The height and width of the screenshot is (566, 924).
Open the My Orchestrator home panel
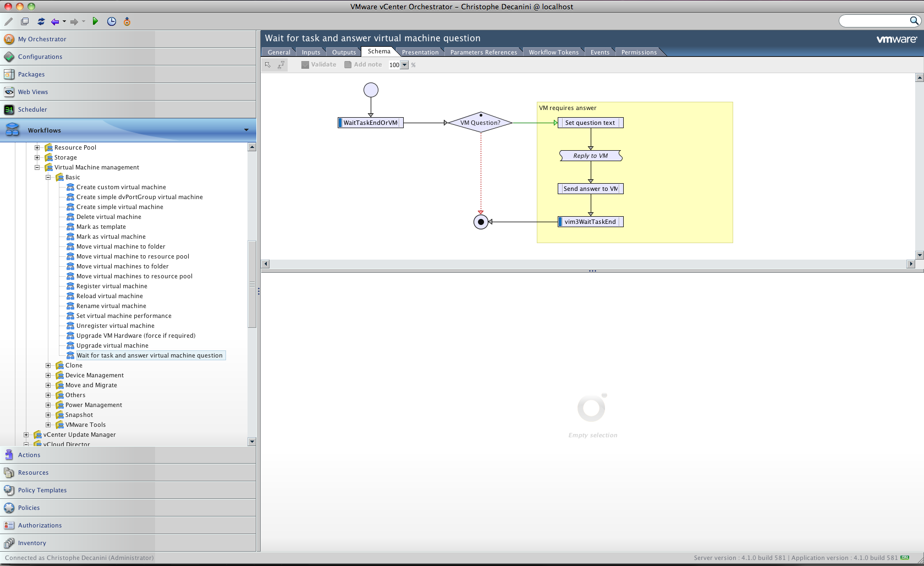(128, 39)
